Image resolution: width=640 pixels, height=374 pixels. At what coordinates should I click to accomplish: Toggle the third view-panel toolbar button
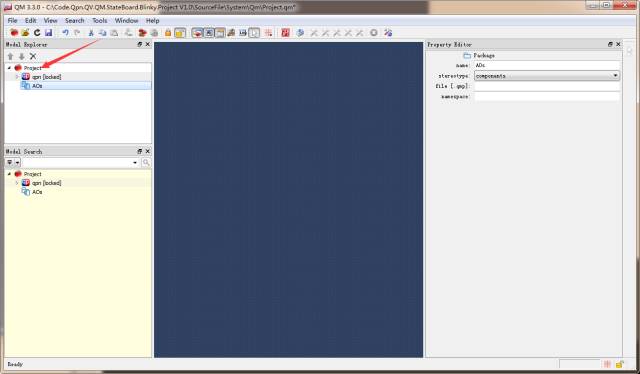click(220, 33)
